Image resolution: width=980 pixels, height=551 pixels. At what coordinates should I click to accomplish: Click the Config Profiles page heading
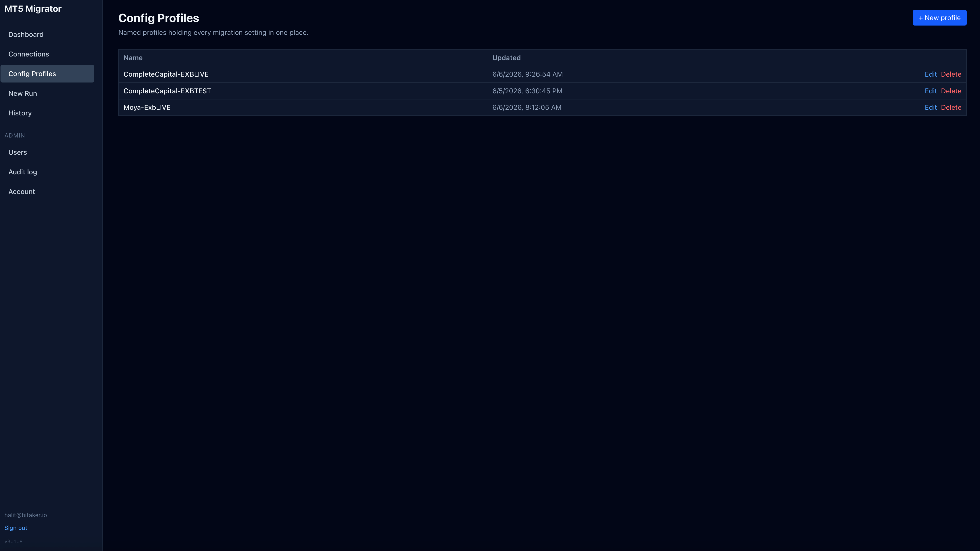coord(159,18)
